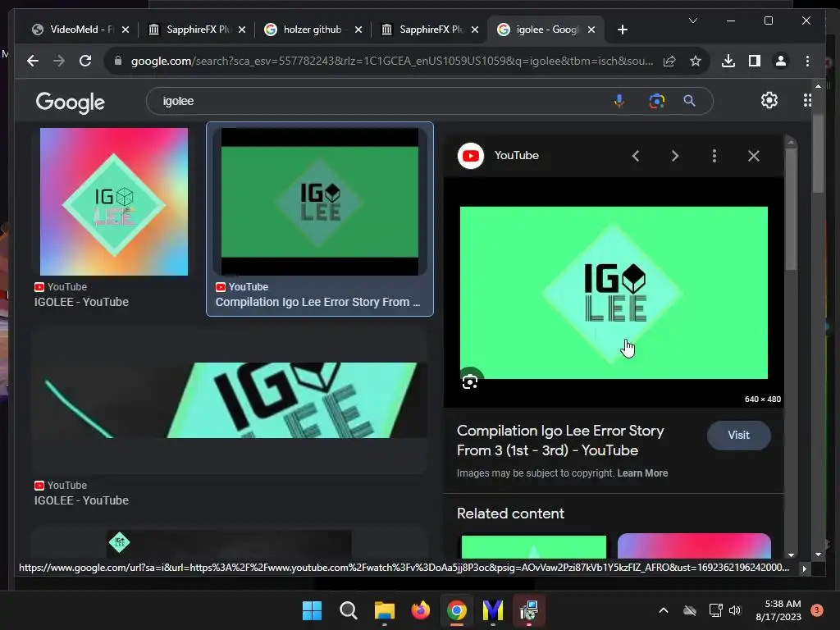
Task: Search inside image with Lens overlay icon
Action: tap(470, 381)
